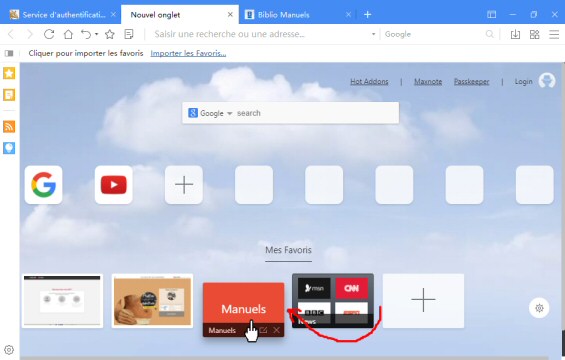Open page settings gear at bottom right
Viewport: 565px width, 360px height.
pyautogui.click(x=539, y=308)
